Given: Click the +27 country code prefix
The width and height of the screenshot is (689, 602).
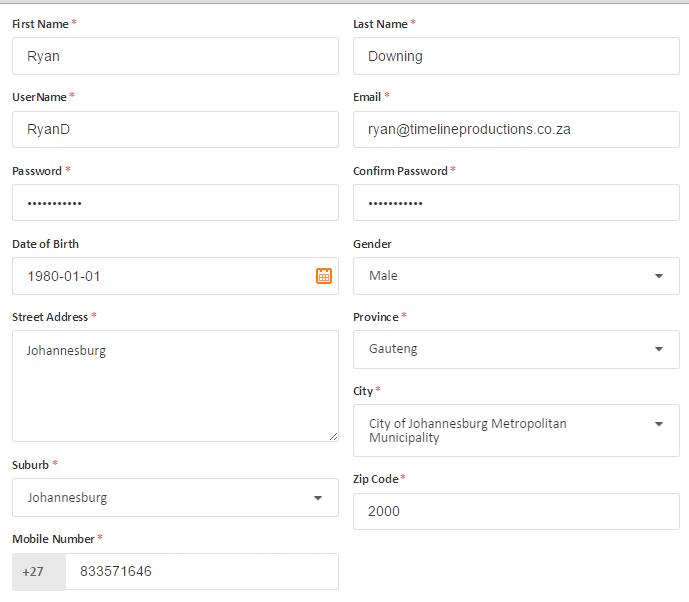Looking at the screenshot, I should (x=34, y=572).
